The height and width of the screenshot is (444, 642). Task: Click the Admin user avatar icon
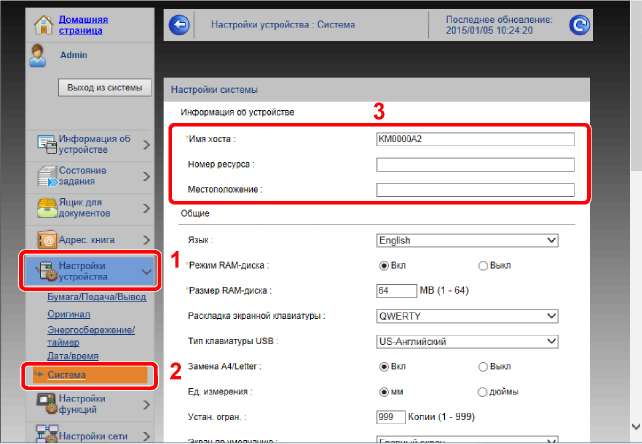[37, 56]
